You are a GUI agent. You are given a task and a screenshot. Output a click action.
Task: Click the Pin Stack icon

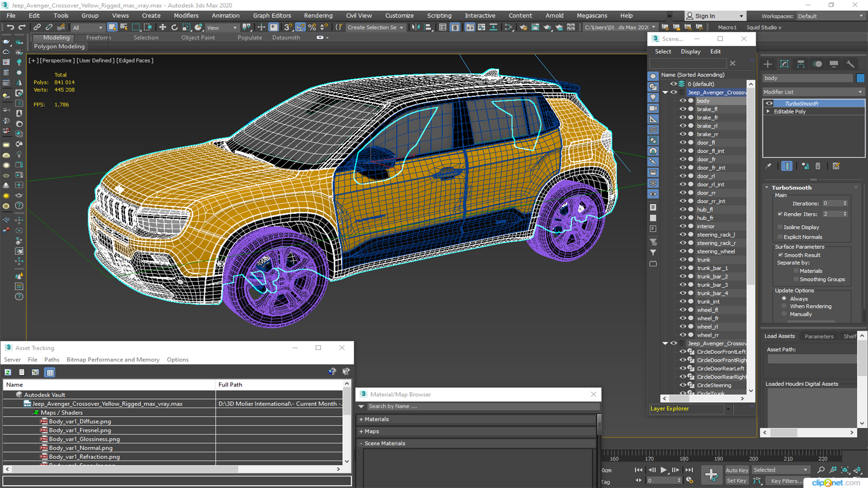pos(769,166)
